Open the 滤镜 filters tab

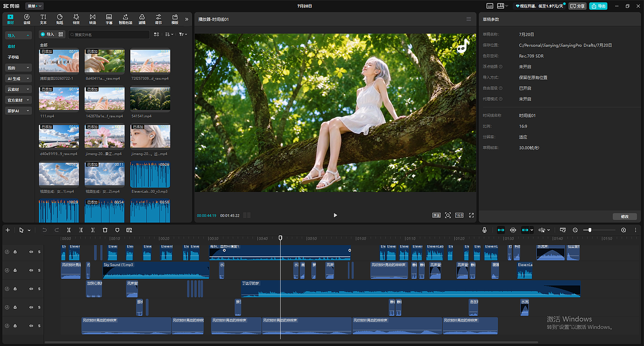click(x=142, y=19)
